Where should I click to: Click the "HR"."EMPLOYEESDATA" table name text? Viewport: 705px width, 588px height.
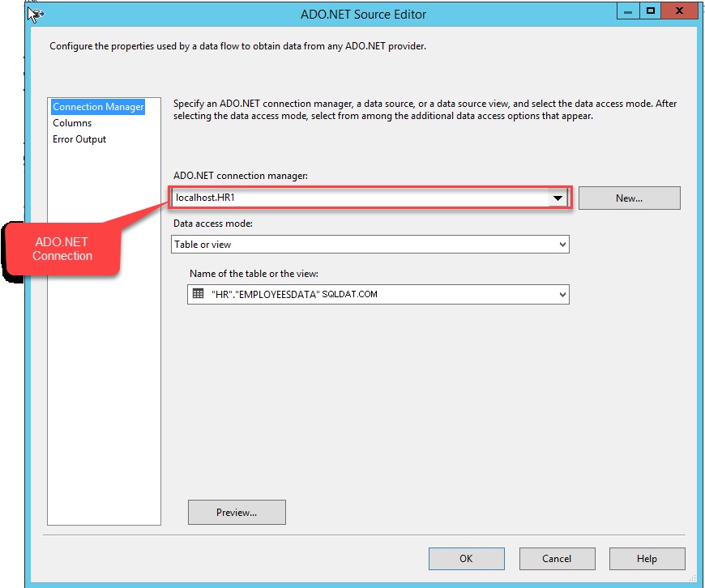coord(265,295)
